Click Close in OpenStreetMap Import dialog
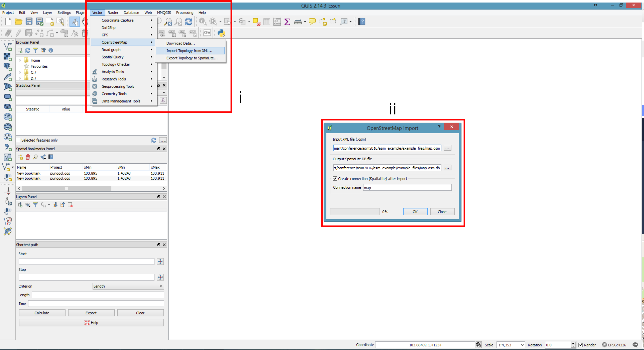644x350 pixels. pos(442,212)
